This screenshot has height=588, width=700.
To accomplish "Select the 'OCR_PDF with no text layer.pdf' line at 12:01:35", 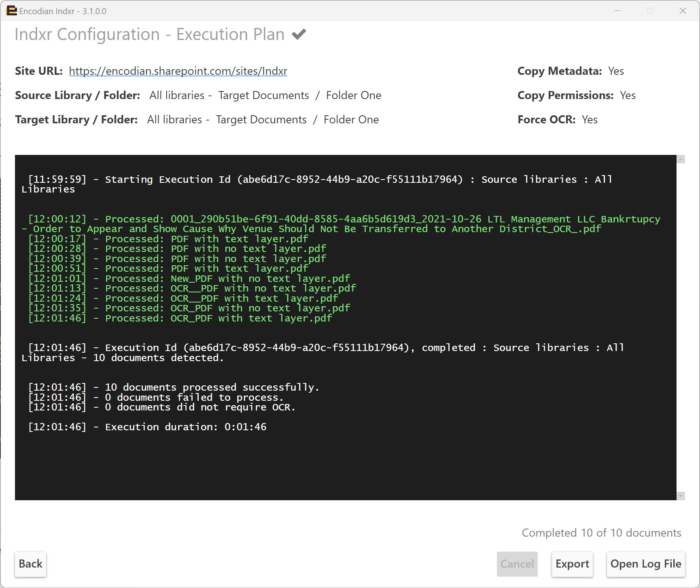I will click(x=189, y=308).
